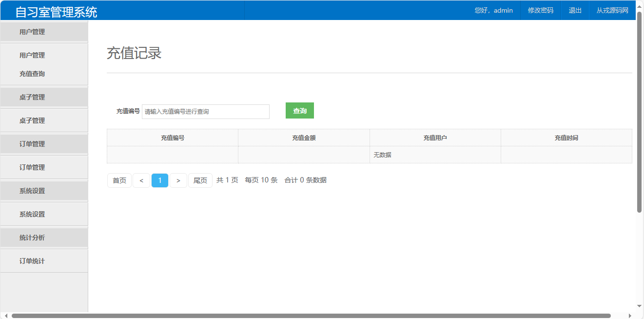Click 退出 to log out
This screenshot has width=644, height=319.
(x=575, y=10)
